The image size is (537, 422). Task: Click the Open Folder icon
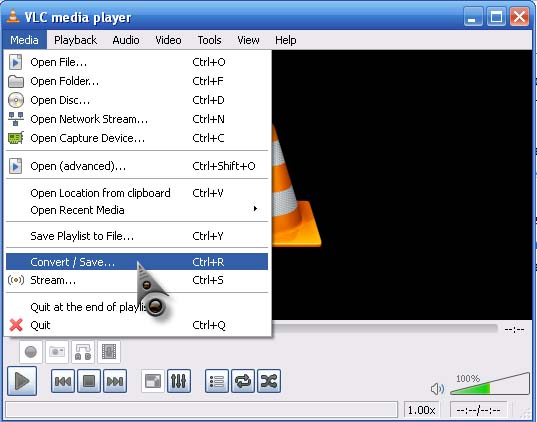click(16, 81)
